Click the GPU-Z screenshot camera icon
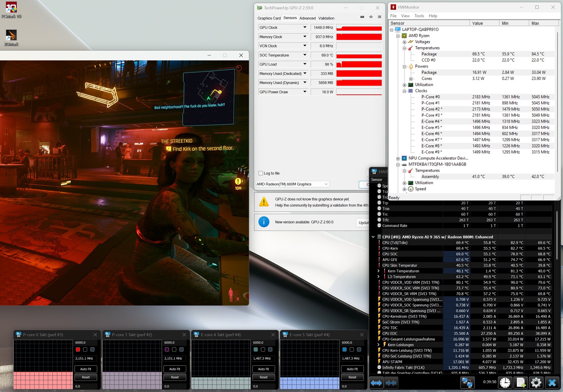 362,17
